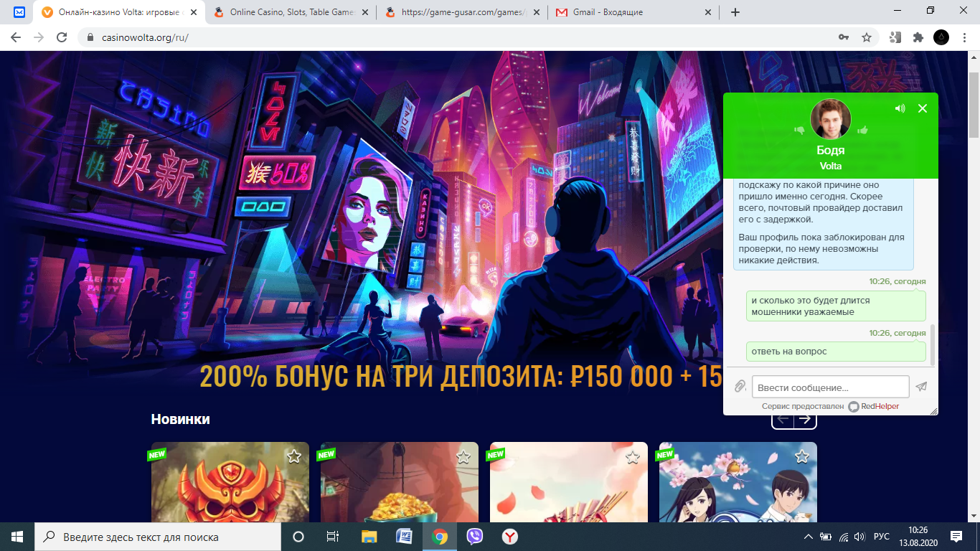The image size is (980, 551).
Task: Mute the chat sound with the speaker icon
Action: click(900, 108)
